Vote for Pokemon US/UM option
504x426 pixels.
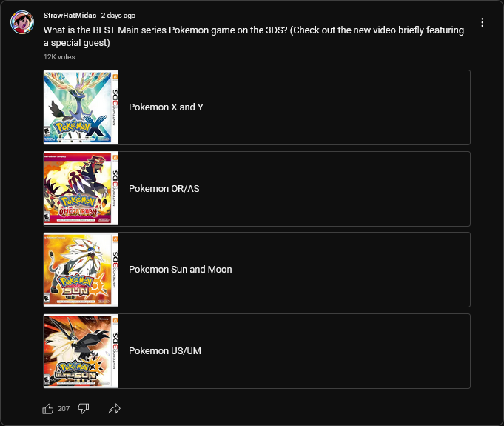pyautogui.click(x=257, y=351)
